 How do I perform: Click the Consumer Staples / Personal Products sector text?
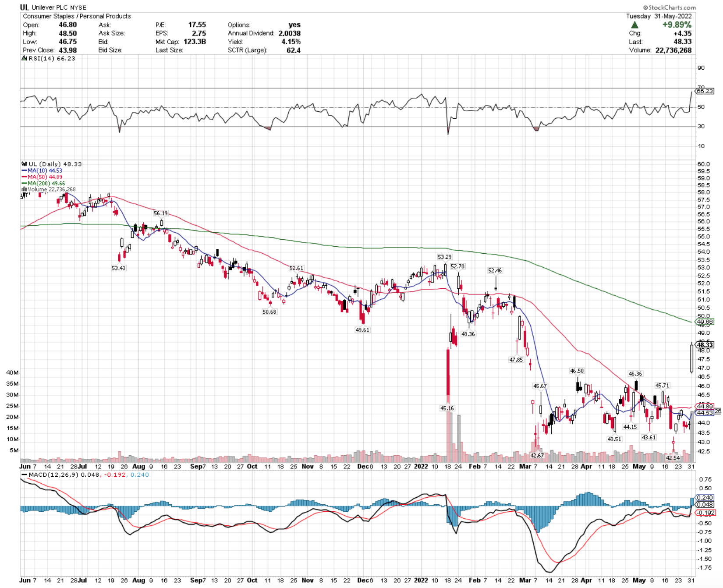(x=77, y=16)
